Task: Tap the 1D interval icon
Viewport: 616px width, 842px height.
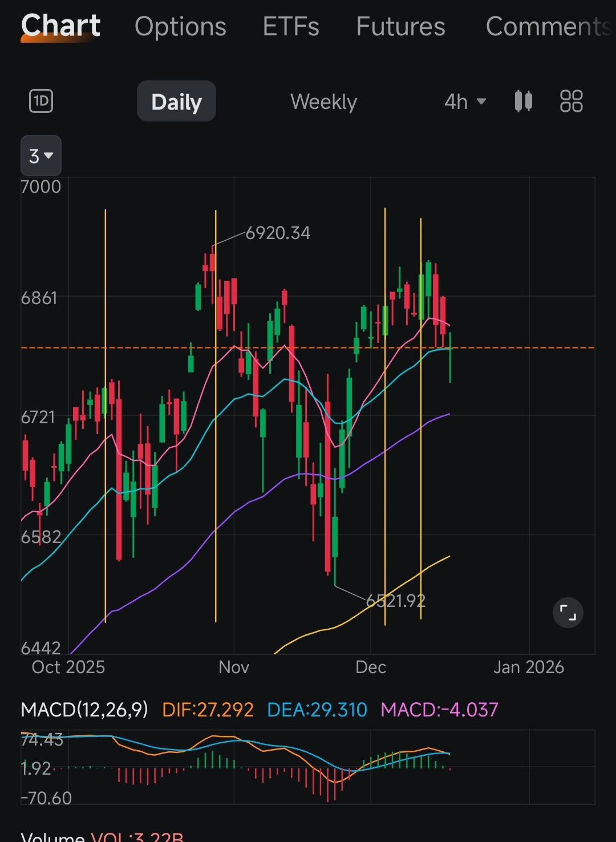Action: [41, 102]
